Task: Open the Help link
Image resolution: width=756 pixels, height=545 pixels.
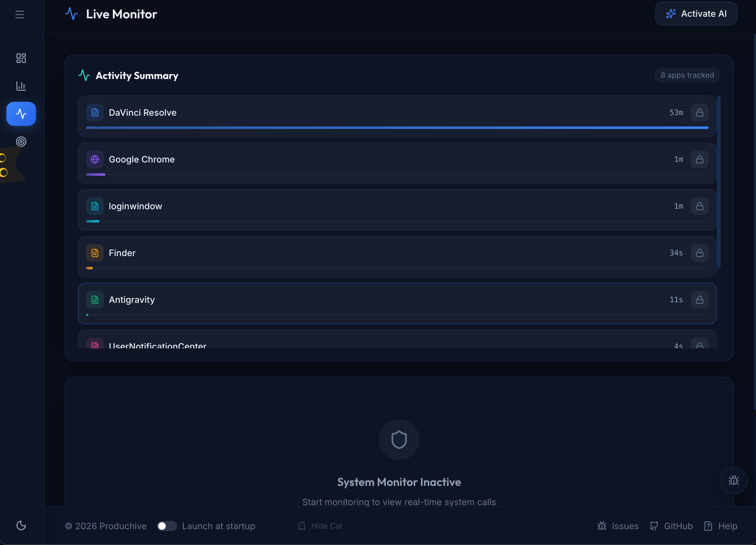Action: tap(721, 526)
